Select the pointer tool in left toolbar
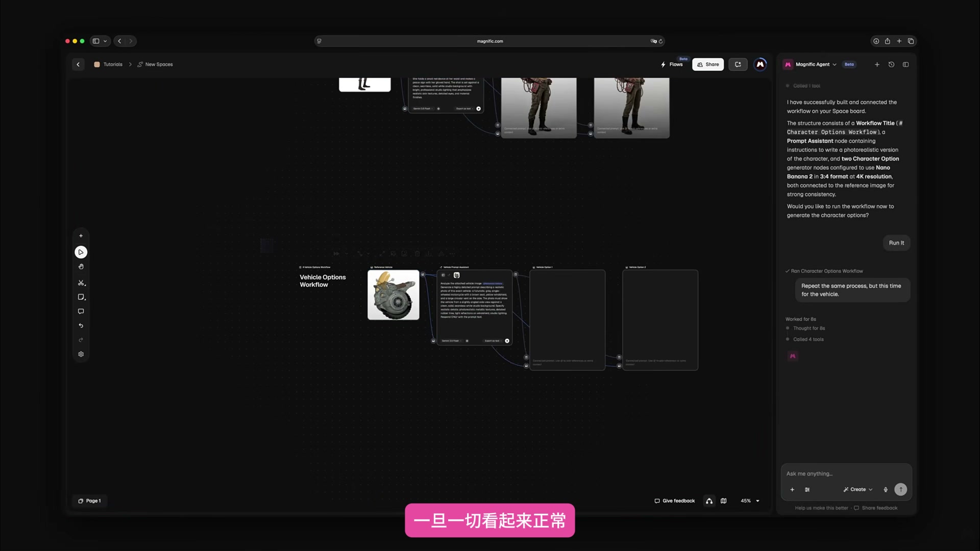The height and width of the screenshot is (551, 980). 81,252
